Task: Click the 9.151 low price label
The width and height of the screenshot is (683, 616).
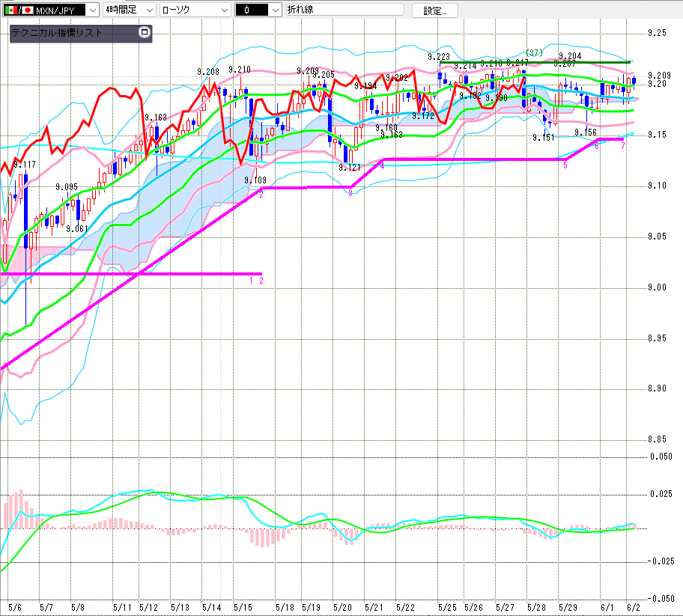Action: (x=543, y=138)
